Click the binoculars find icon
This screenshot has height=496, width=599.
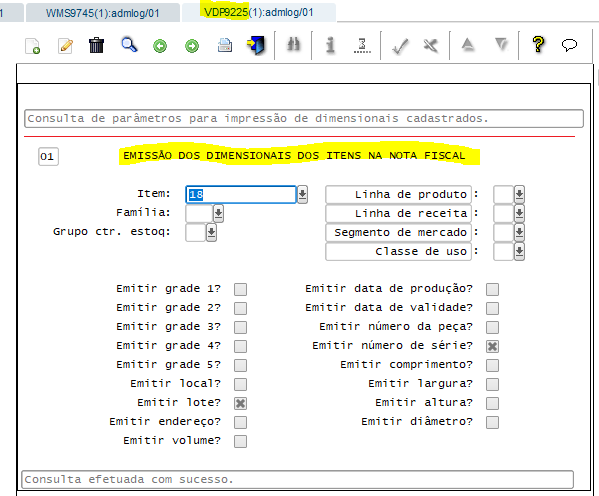pos(293,45)
